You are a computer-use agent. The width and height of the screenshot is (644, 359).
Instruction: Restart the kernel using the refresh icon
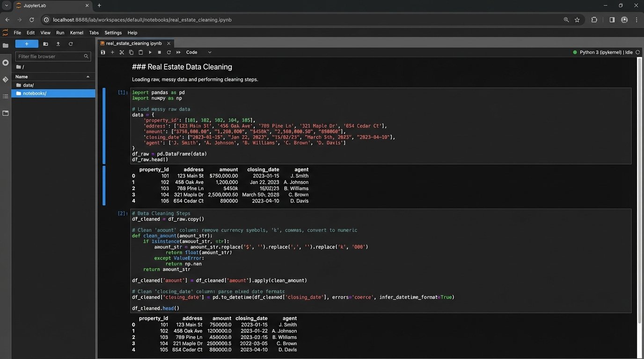point(169,52)
